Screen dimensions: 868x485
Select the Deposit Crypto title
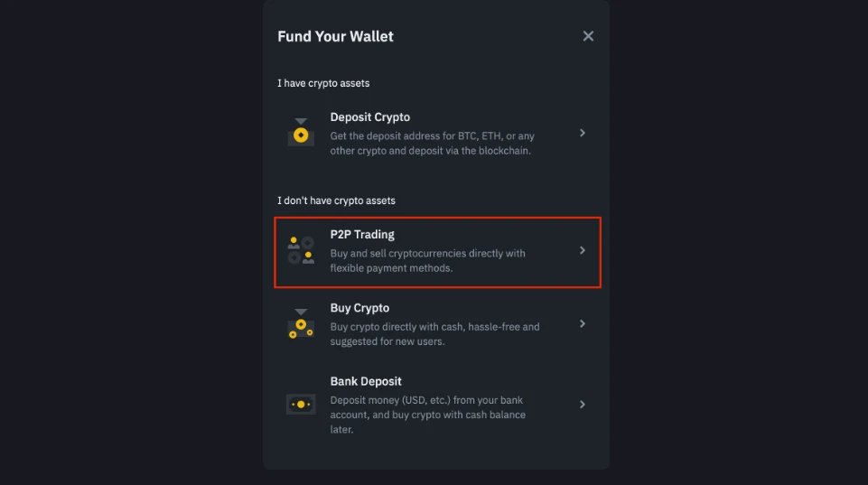point(369,117)
